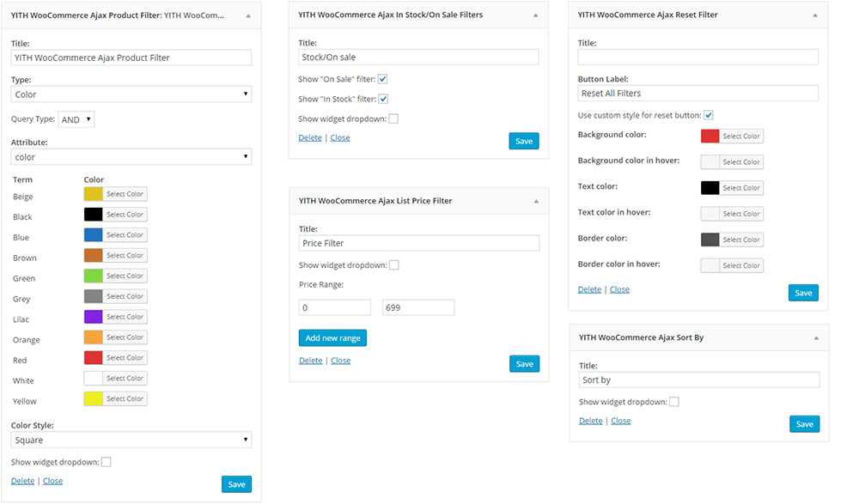Click the Yellow term color swatch
The height and width of the screenshot is (504, 859).
93,398
